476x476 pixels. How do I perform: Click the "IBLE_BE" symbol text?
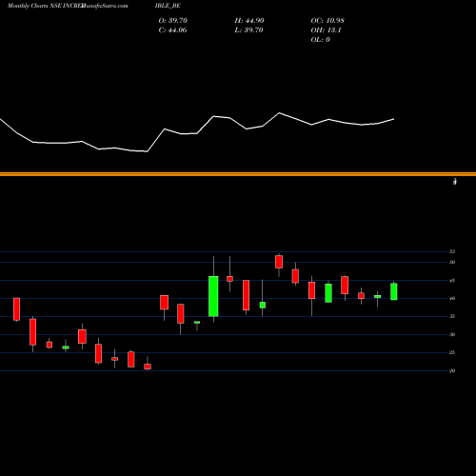[168, 6]
